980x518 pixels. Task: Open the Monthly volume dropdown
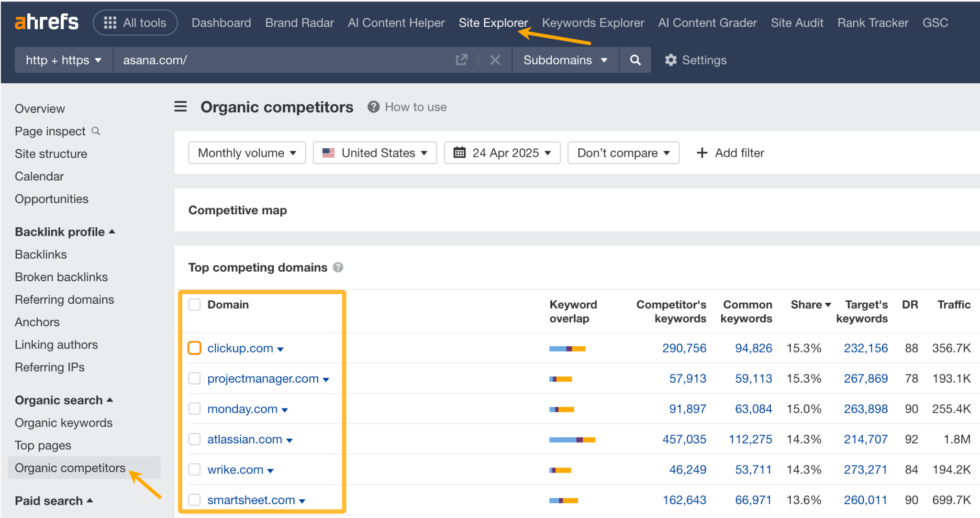click(246, 153)
